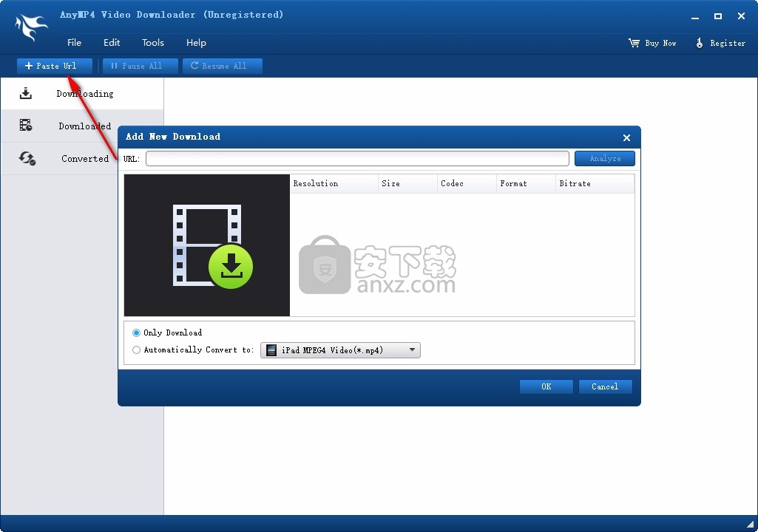Click the Register link
The width and height of the screenshot is (758, 532).
pyautogui.click(x=728, y=43)
